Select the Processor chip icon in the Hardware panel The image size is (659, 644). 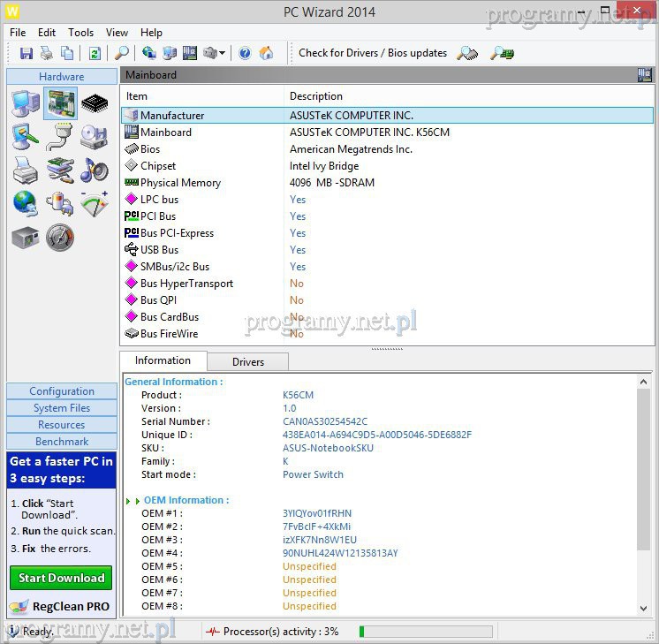[95, 104]
